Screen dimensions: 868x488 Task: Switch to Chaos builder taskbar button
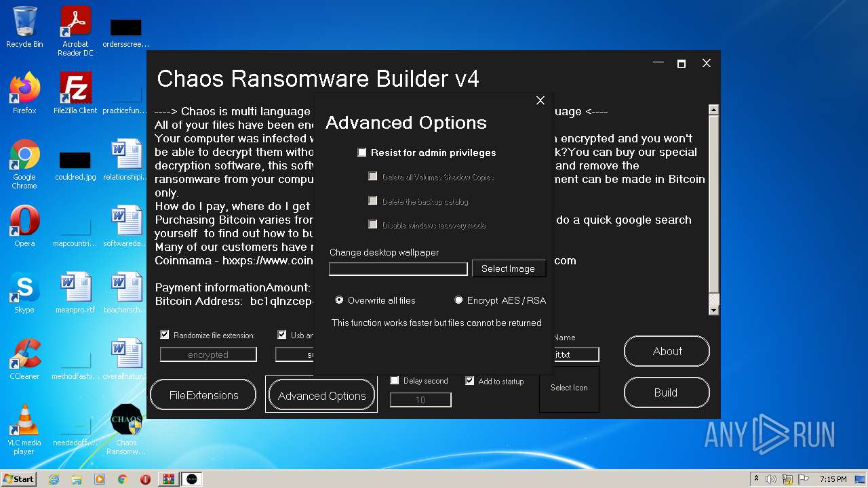[192, 479]
